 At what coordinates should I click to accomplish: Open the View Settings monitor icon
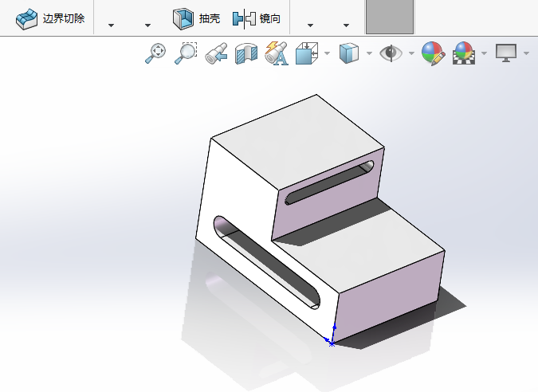pyautogui.click(x=506, y=53)
